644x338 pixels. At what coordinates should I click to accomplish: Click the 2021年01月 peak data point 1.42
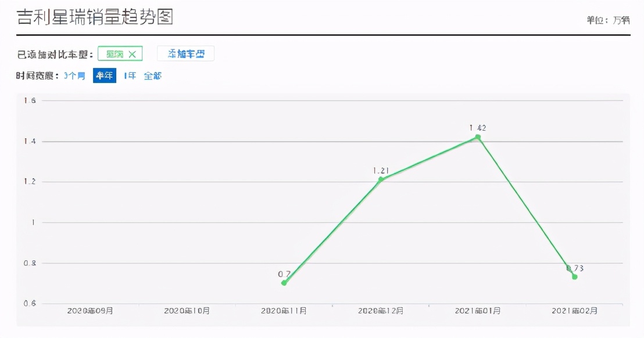(478, 137)
